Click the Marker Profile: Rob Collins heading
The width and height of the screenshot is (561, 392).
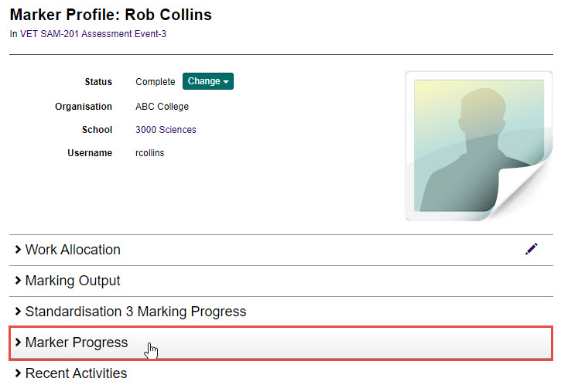(111, 15)
